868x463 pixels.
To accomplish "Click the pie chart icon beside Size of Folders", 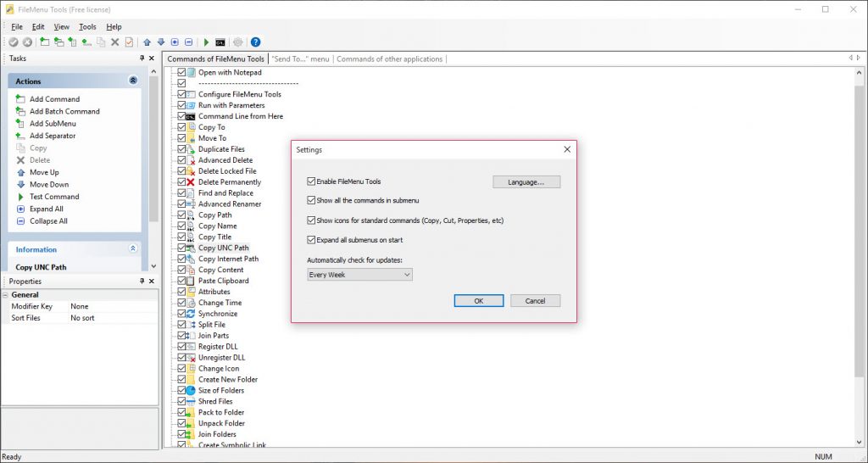I will pyautogui.click(x=191, y=390).
